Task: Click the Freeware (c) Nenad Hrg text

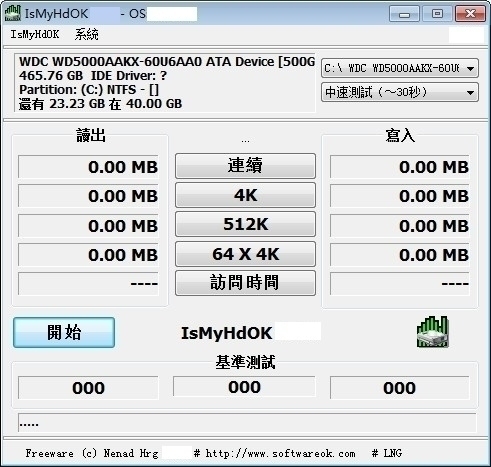Action: pyautogui.click(x=92, y=453)
